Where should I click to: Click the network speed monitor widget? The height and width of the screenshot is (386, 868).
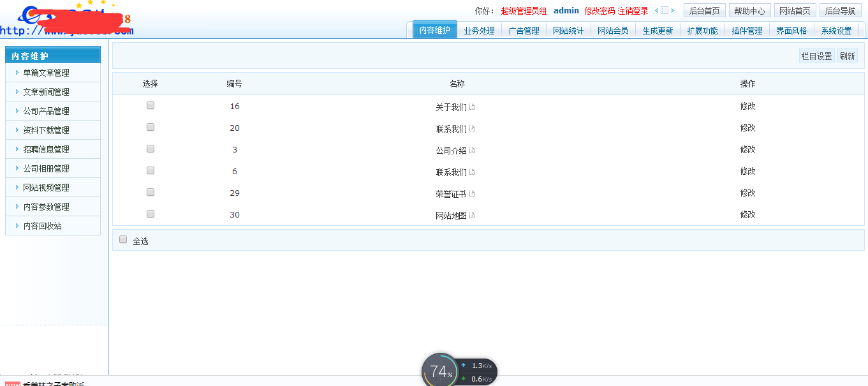point(459,371)
